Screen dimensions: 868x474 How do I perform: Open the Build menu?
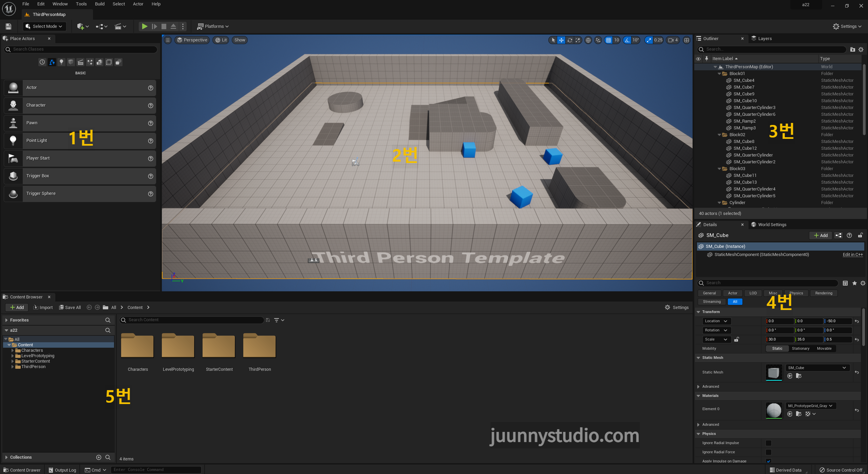(x=99, y=4)
